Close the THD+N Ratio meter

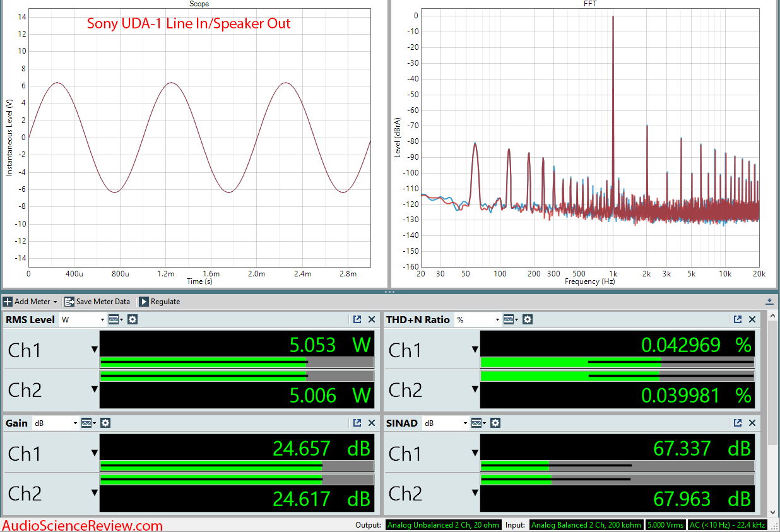coord(752,320)
